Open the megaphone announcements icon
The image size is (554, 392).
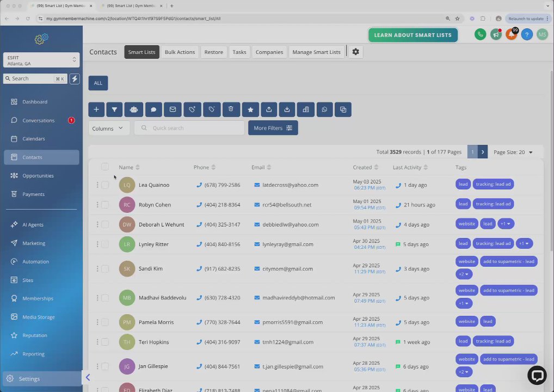[x=496, y=34]
